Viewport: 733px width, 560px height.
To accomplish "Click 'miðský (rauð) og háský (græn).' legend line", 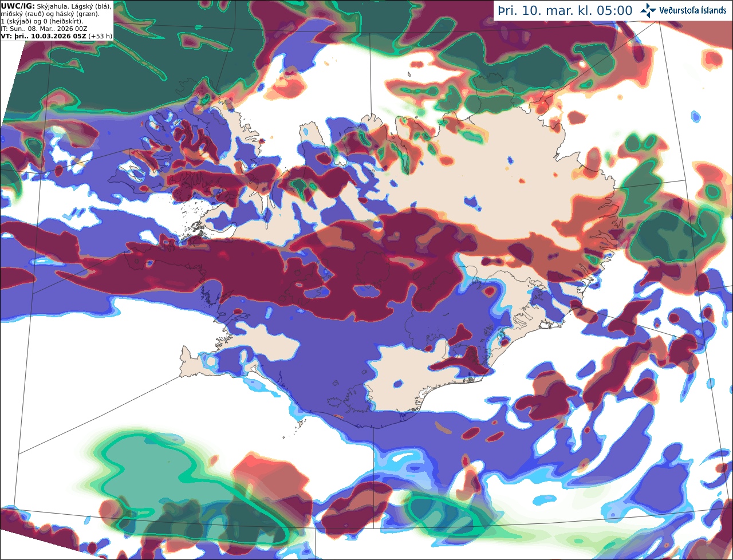I will tap(50, 14).
